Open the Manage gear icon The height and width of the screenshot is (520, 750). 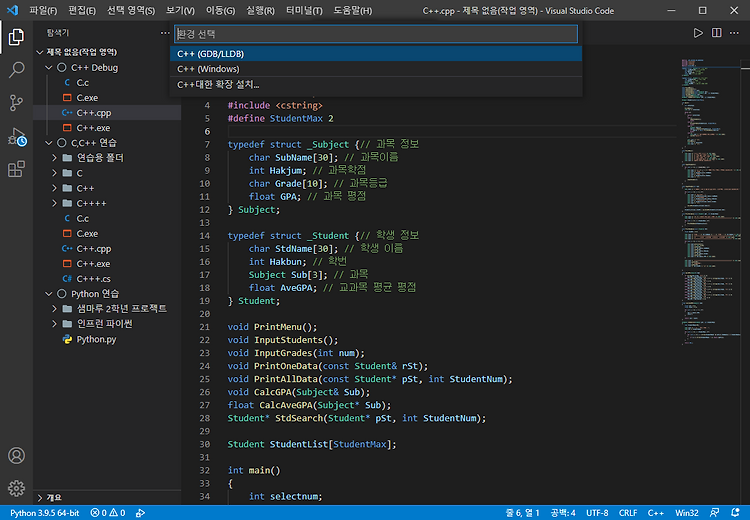click(x=16, y=488)
